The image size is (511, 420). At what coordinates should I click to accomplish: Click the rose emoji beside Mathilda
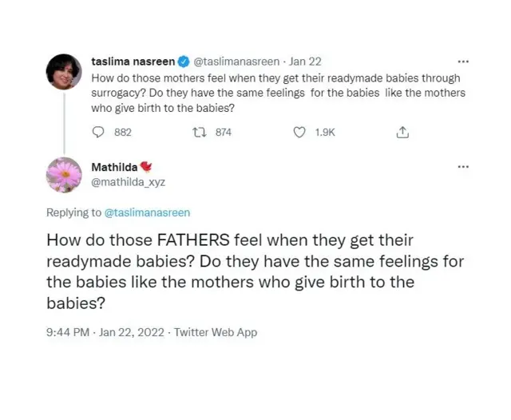146,167
